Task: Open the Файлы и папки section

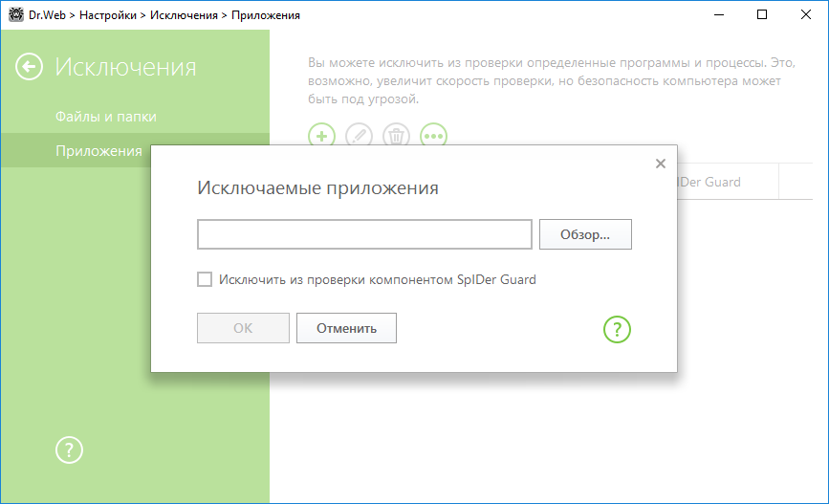Action: pos(106,117)
